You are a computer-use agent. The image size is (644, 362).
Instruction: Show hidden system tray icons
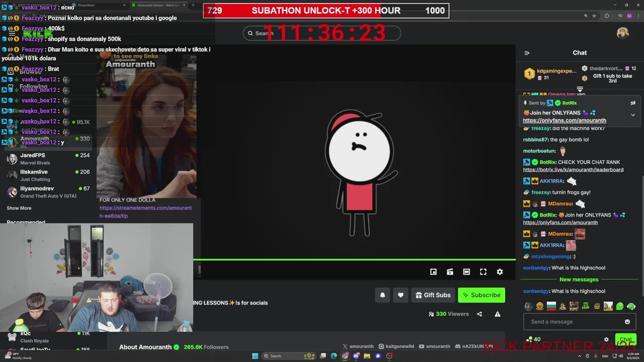579,356
